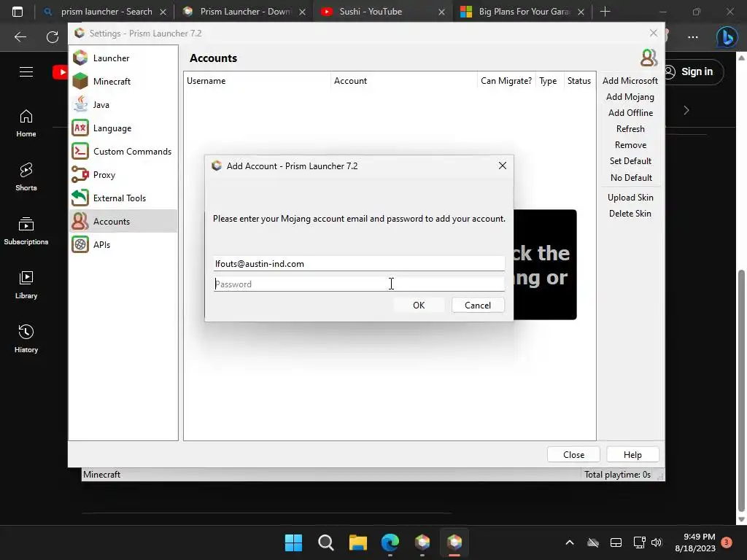Click Upload Skin button
The height and width of the screenshot is (560, 747).
coord(630,198)
